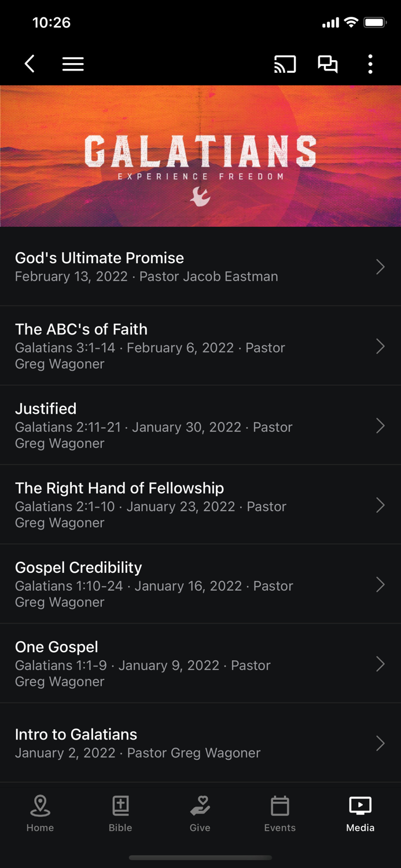This screenshot has height=868, width=401.
Task: Open the Gospel Credibility sermon
Action: pos(200,584)
